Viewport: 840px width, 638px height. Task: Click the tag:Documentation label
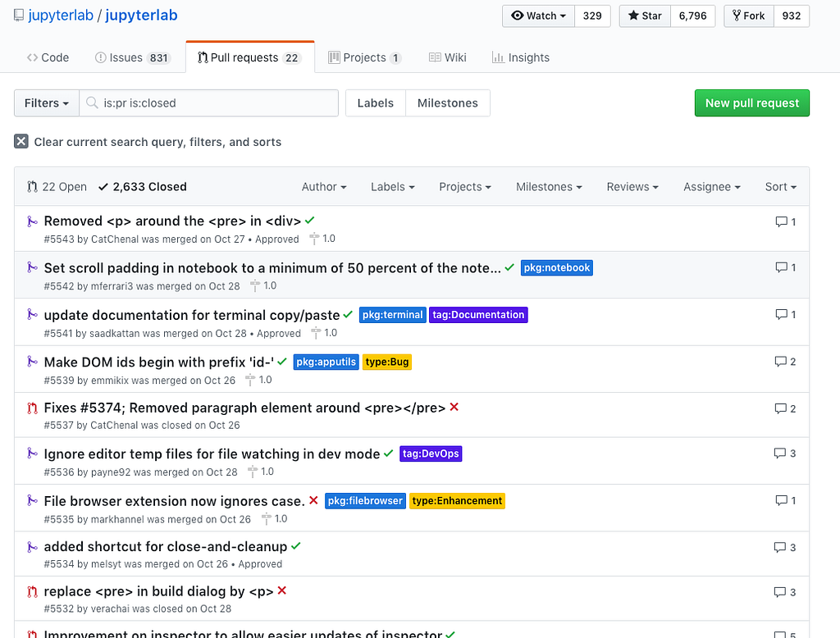point(478,315)
